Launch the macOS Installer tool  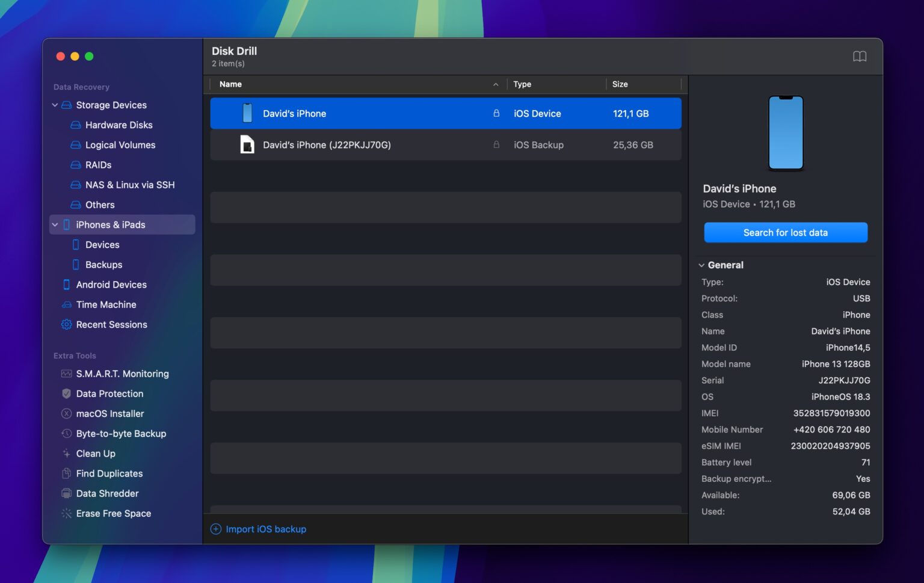(110, 413)
